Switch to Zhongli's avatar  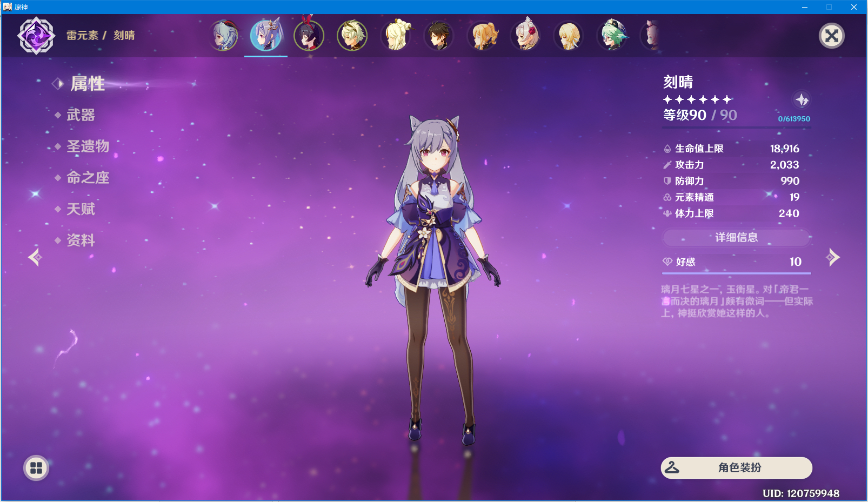coord(439,36)
